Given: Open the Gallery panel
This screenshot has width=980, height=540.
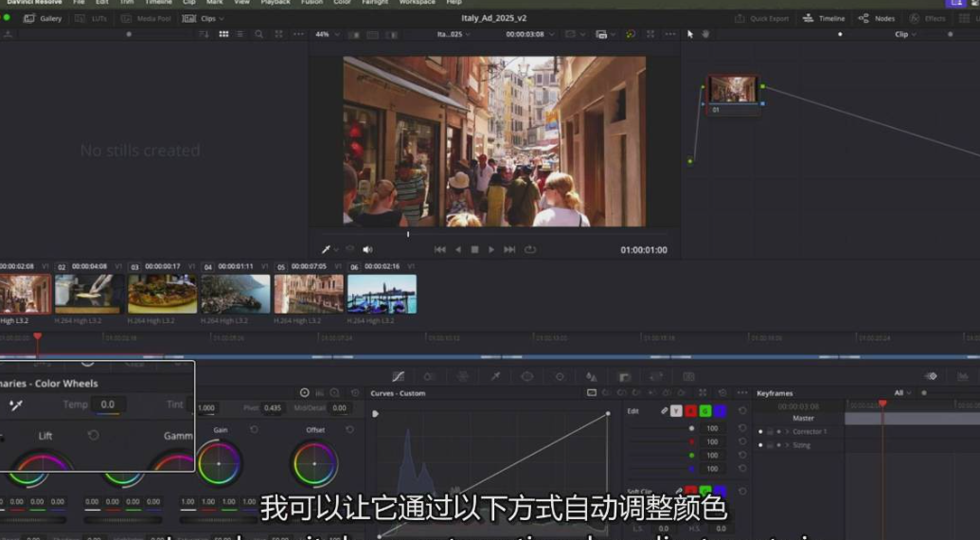Looking at the screenshot, I should click(43, 18).
